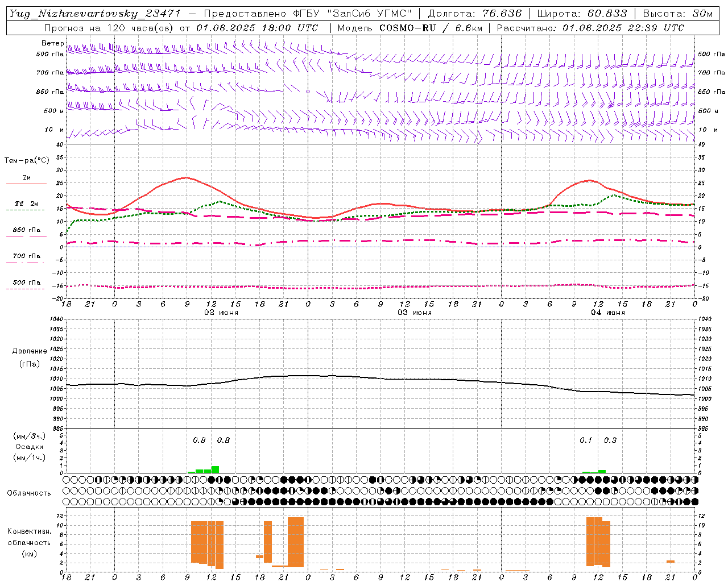Click the dashed line under Td 2м legend
The image size is (728, 582).
point(25,210)
